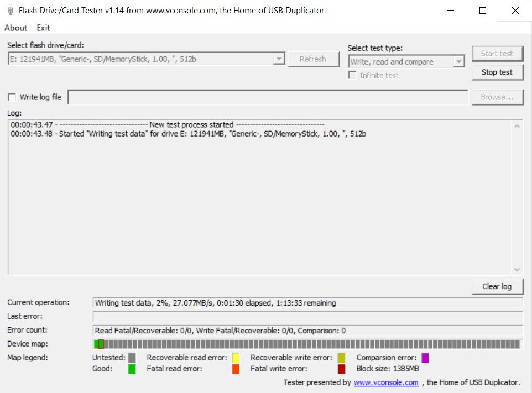Click the Device map progress bar
Screen dimensions: 532x393
pyautogui.click(x=307, y=344)
